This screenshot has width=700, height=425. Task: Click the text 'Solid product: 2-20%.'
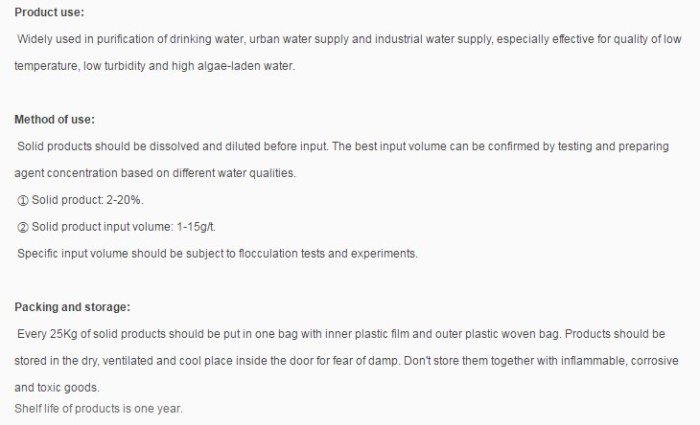[88, 200]
